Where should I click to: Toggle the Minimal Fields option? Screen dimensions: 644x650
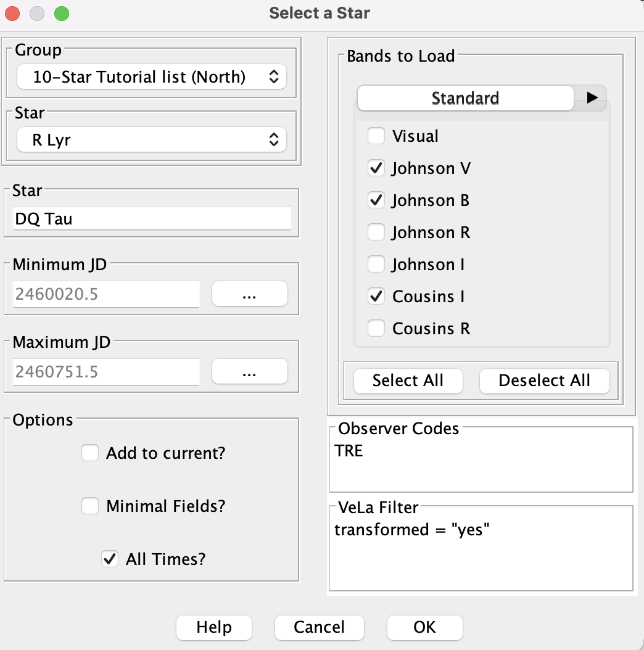90,506
